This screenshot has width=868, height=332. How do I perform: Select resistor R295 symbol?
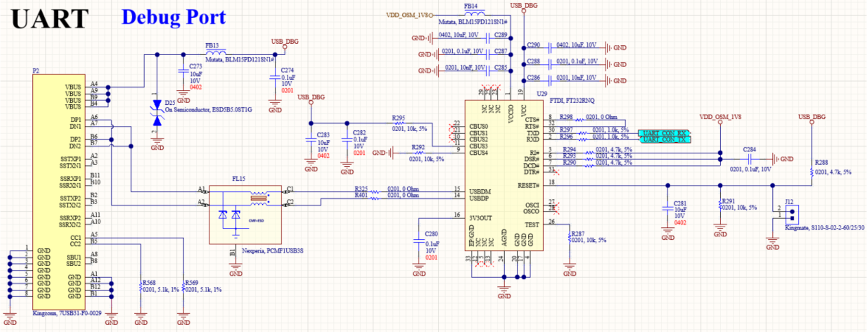(x=399, y=123)
